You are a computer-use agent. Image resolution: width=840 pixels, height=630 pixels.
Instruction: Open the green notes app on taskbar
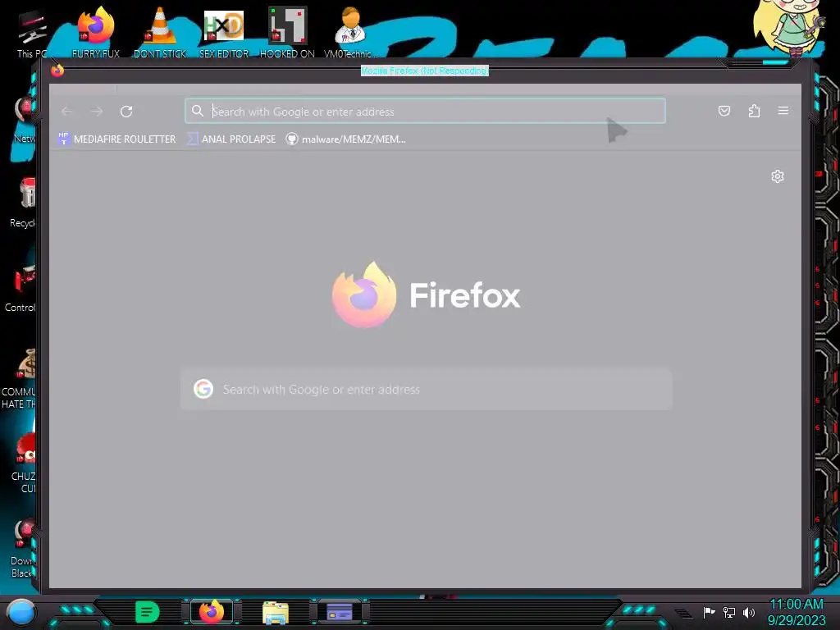[x=148, y=612]
